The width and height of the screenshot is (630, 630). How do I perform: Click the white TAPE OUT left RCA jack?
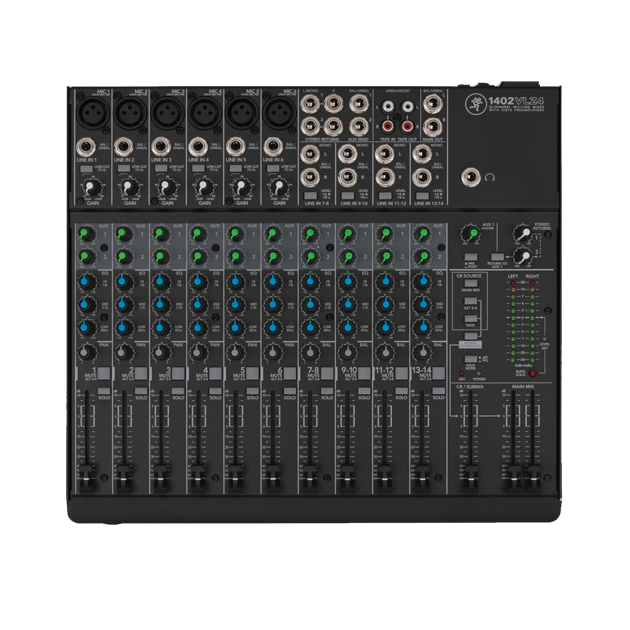pyautogui.click(x=407, y=106)
